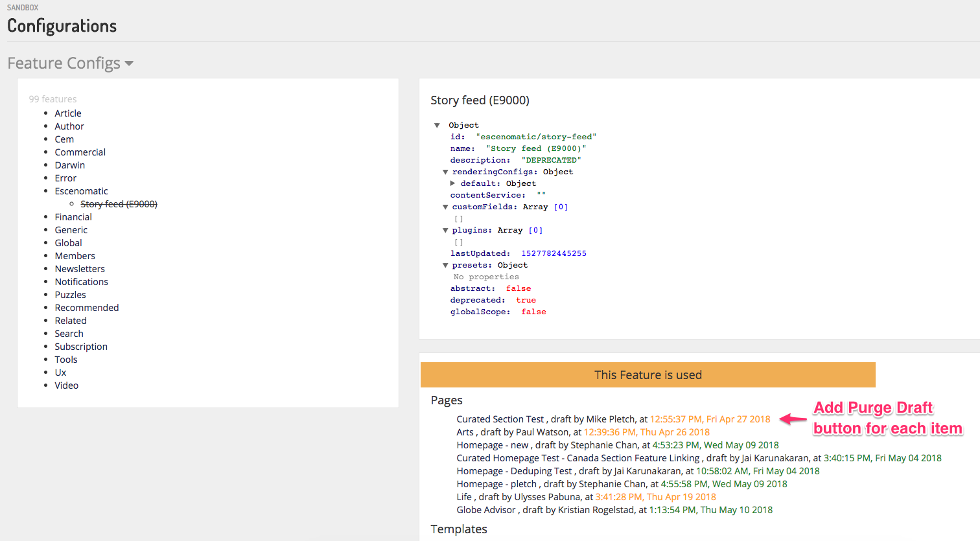Click the Story feed (E9000) panel heading

point(480,100)
